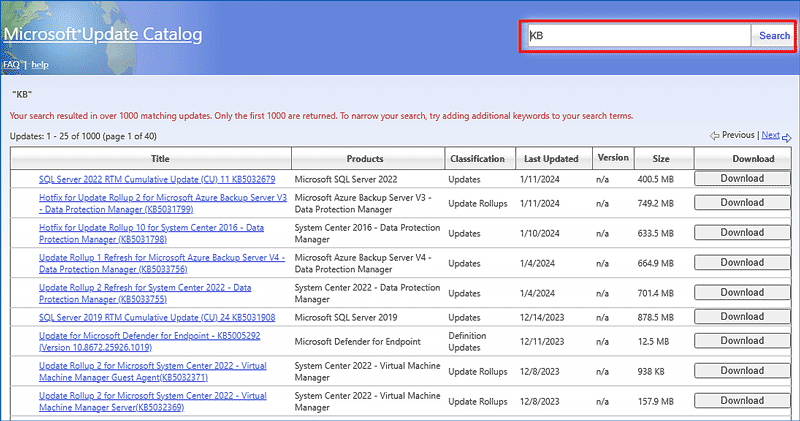800x421 pixels.
Task: Sort by the Version column header
Action: click(613, 158)
